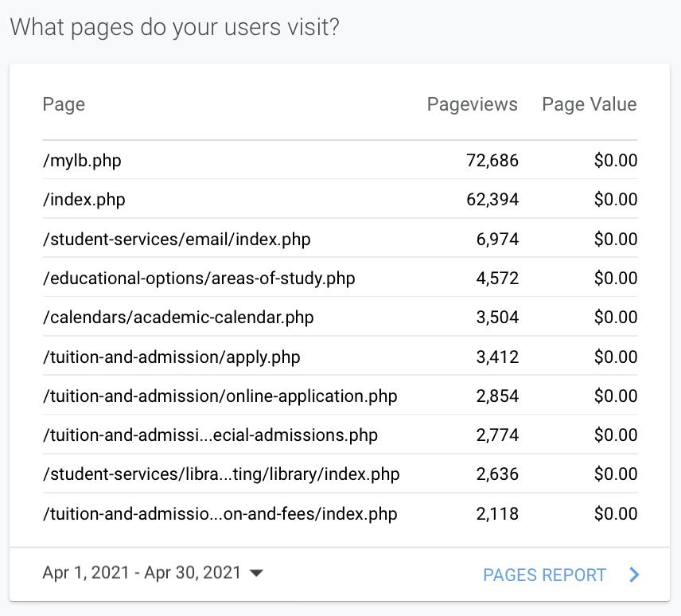
Task: Open the PAGES REPORT link
Action: pyautogui.click(x=544, y=575)
